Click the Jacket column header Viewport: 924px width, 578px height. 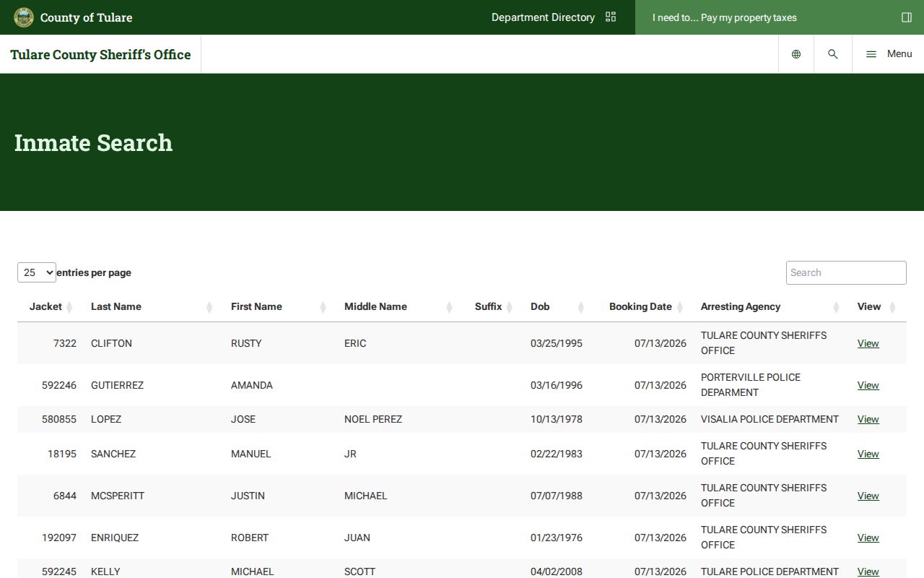click(x=45, y=306)
